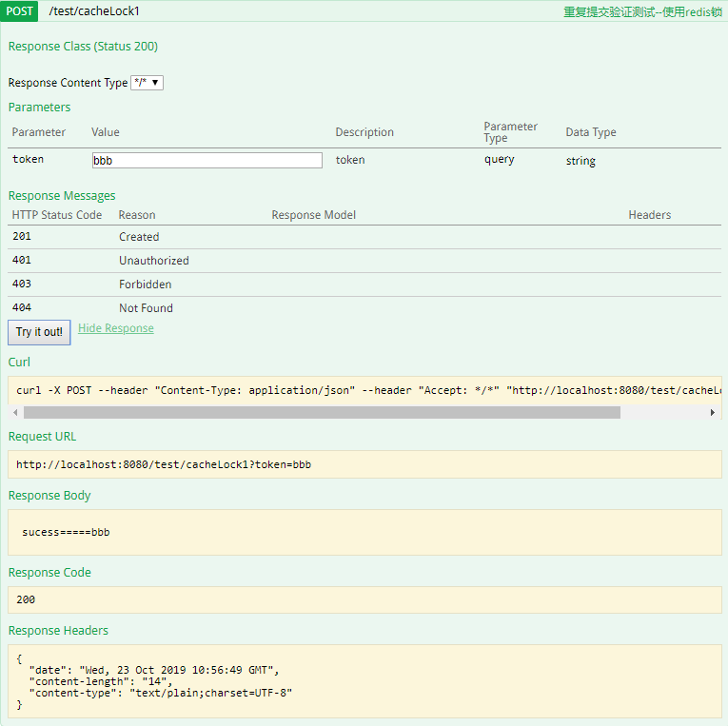This screenshot has height=726, width=728.
Task: Click the Request URL heading
Action: coord(42,437)
